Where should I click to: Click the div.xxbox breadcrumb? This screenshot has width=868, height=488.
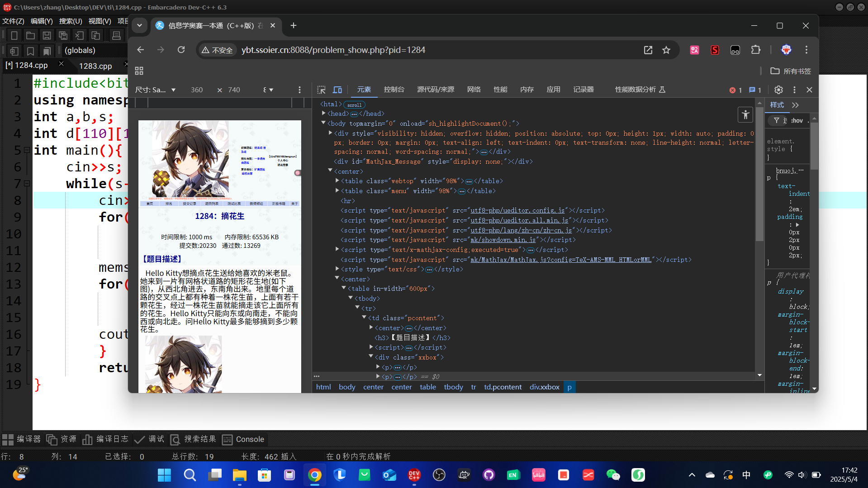[x=545, y=387]
